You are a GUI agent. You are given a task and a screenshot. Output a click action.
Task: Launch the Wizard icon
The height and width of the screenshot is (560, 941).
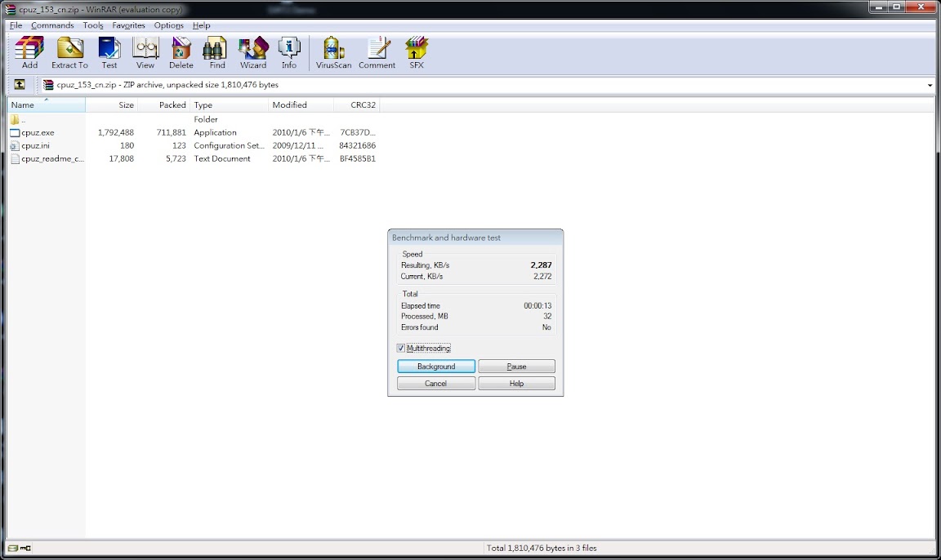[x=253, y=48]
